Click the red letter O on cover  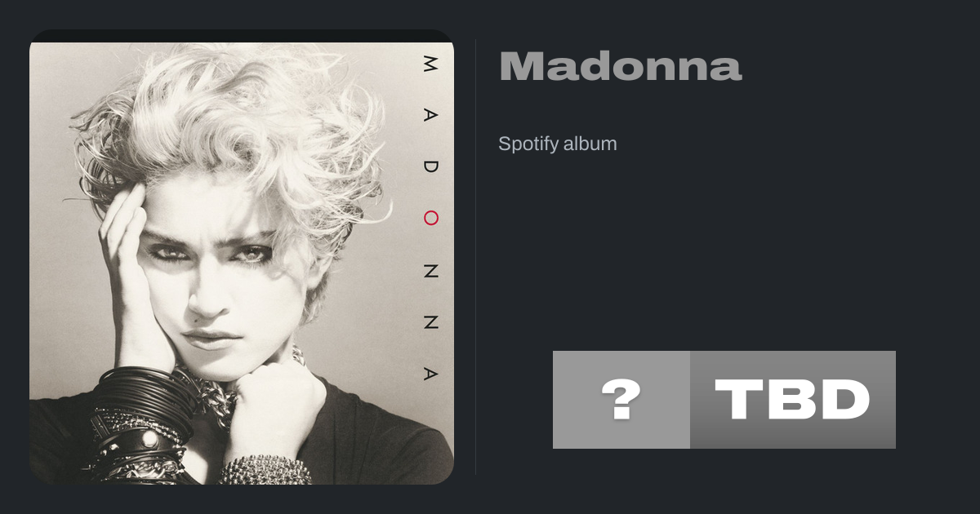[431, 218]
